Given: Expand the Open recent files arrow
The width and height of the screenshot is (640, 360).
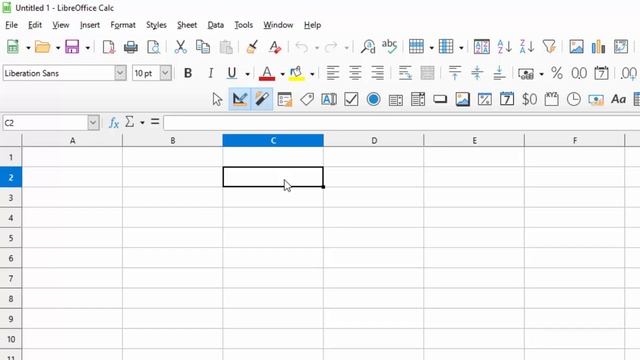Looking at the screenshot, I should coord(58,48).
